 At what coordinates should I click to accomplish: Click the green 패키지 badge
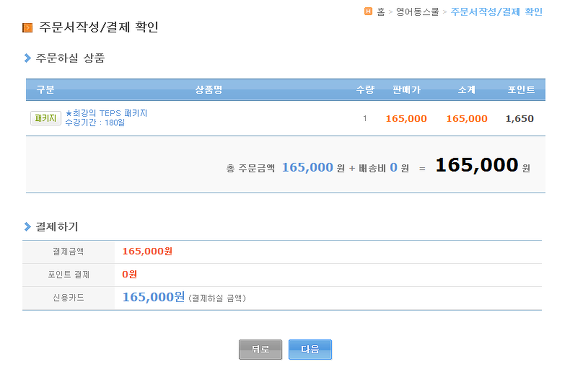[45, 118]
